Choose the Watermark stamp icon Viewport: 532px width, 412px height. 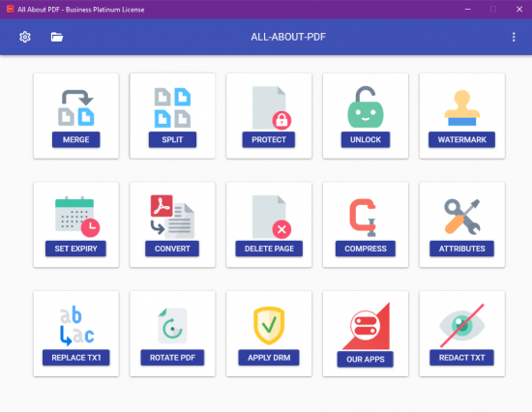pos(461,107)
